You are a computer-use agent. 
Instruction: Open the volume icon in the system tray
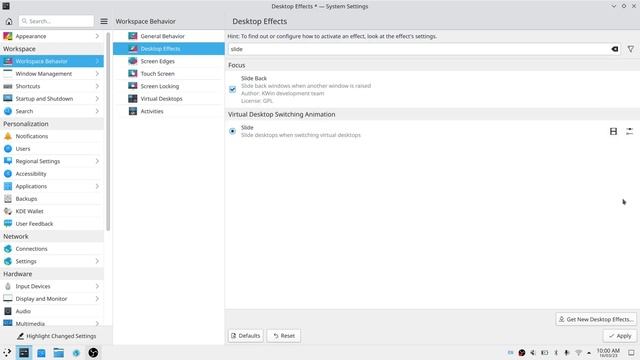point(533,353)
